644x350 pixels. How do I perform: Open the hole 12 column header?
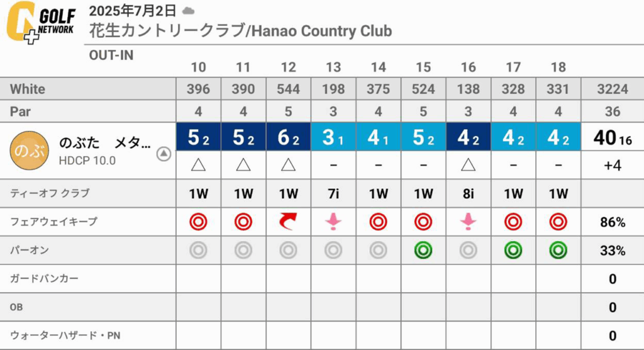288,67
